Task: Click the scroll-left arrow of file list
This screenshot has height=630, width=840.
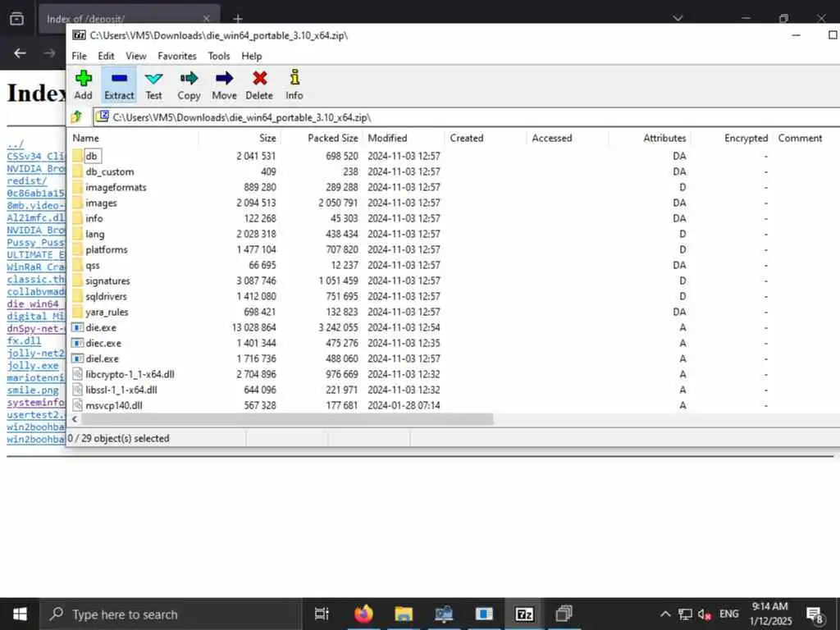Action: (75, 419)
